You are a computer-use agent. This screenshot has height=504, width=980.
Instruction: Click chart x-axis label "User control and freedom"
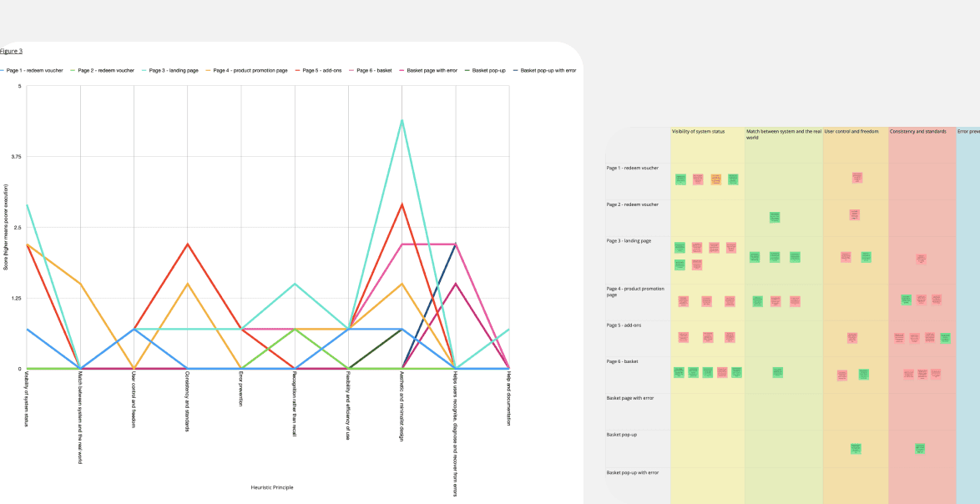pos(134,400)
